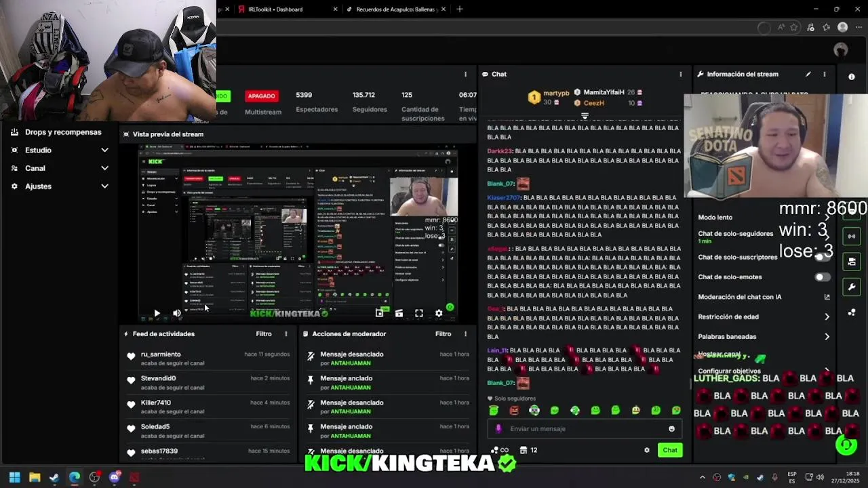Collapse the chat leaderboard arrow
The image size is (868, 488).
(x=585, y=117)
